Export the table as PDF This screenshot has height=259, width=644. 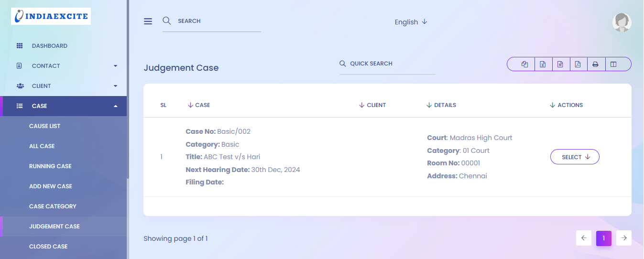coord(578,65)
